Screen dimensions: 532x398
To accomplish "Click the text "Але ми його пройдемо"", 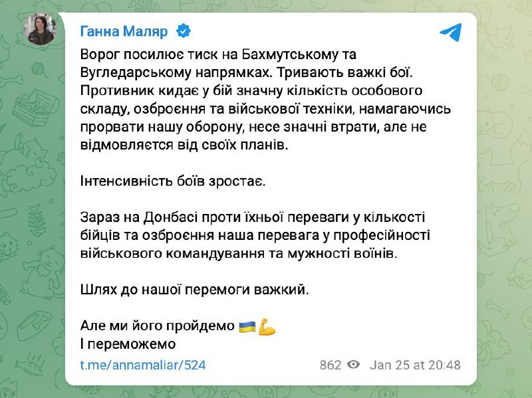I will click(157, 327).
